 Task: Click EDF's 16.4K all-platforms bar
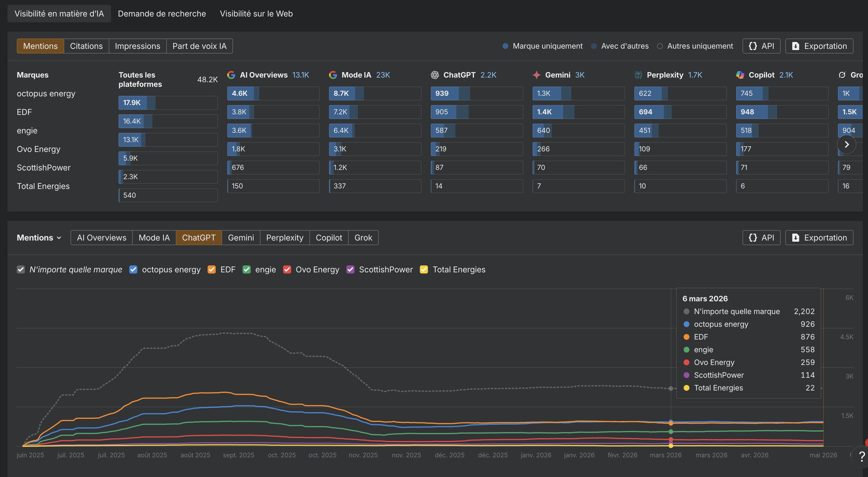pos(168,121)
